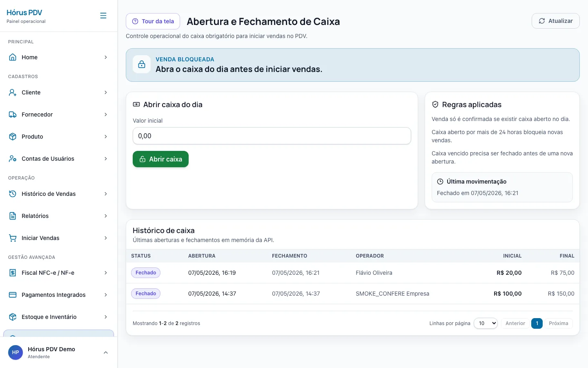
Task: Click the Próxima pagination button
Action: (x=559, y=323)
